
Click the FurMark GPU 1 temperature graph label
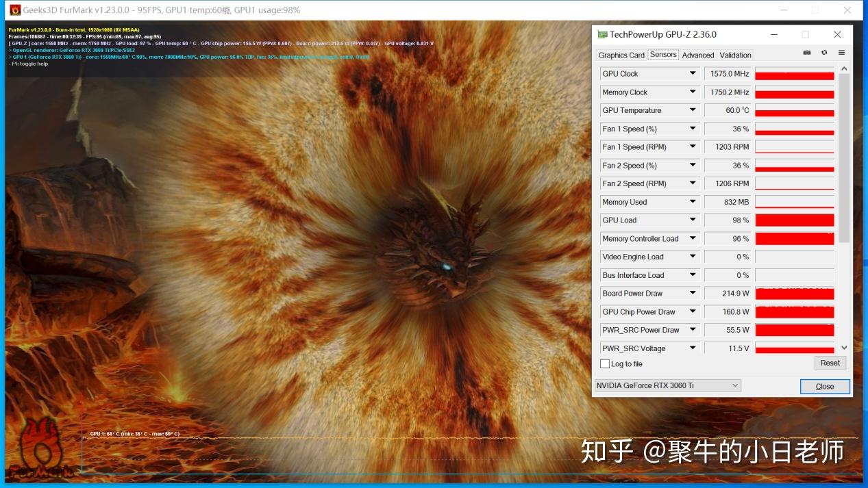[135, 434]
